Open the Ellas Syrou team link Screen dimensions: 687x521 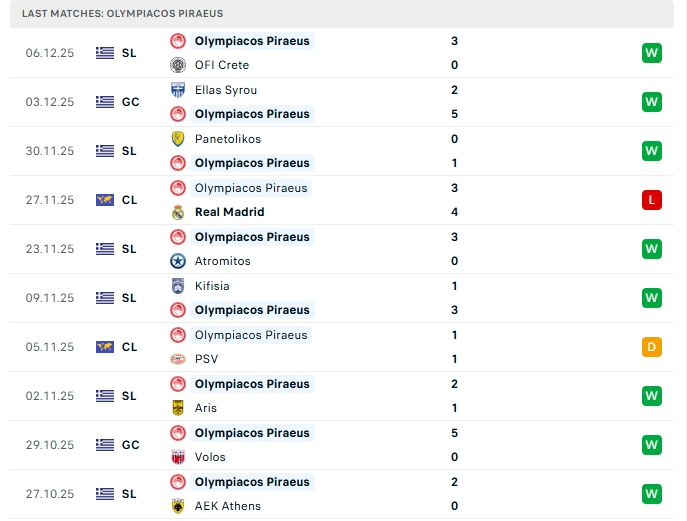(x=226, y=90)
